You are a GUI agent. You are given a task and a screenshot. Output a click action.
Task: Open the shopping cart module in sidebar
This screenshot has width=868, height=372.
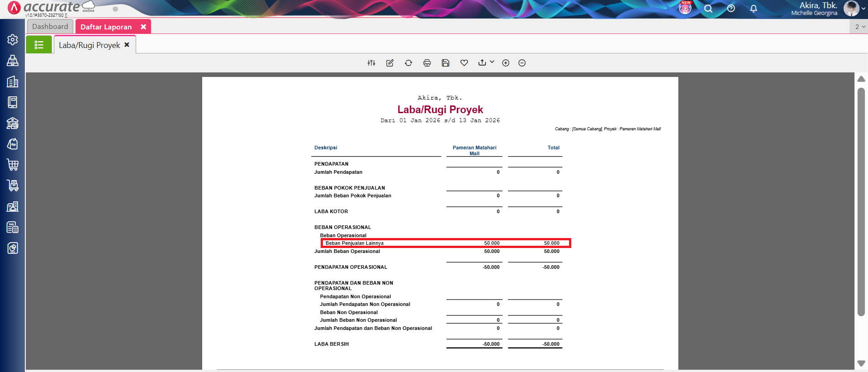pos(13,165)
